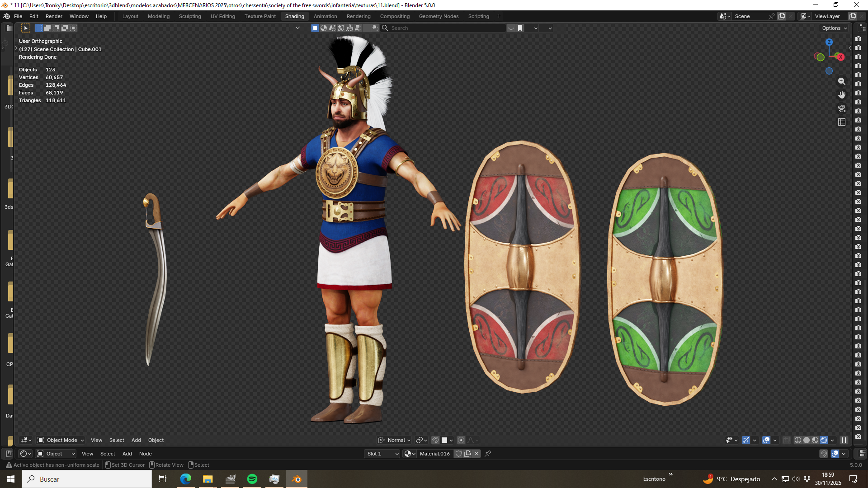
Task: Click the Options button in viewport header
Action: (x=834, y=28)
